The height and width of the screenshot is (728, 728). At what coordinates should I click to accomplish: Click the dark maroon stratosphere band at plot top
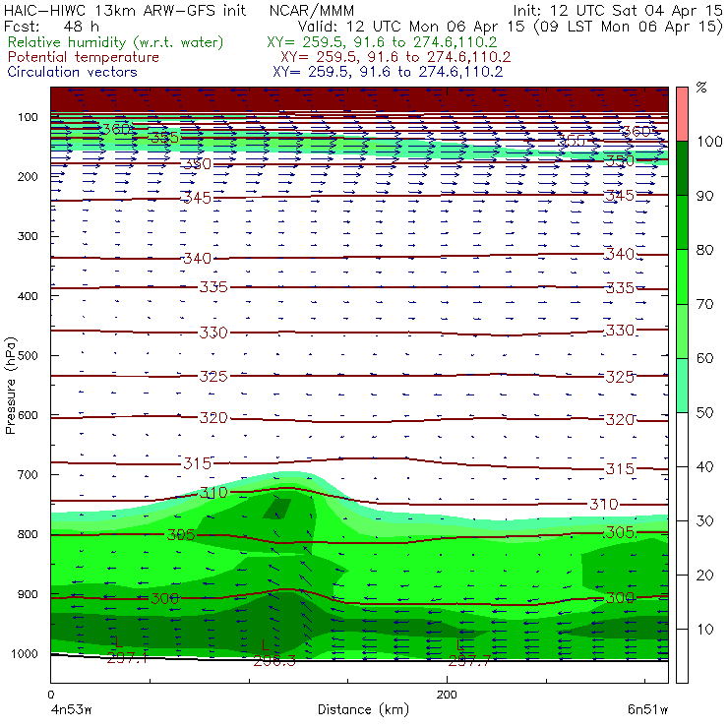359,99
